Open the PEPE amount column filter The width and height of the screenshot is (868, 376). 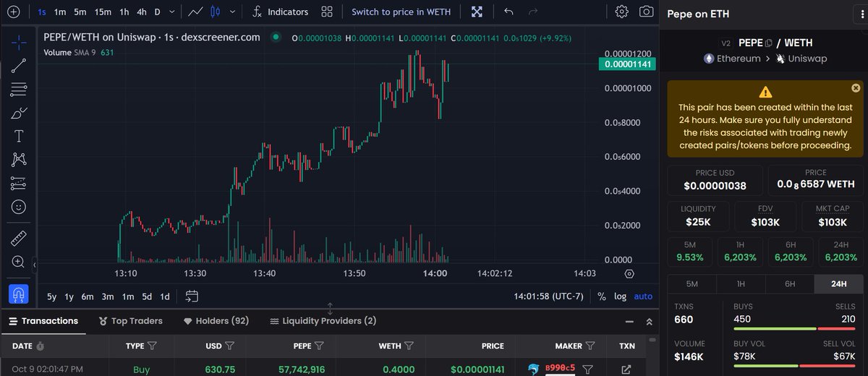coord(320,346)
